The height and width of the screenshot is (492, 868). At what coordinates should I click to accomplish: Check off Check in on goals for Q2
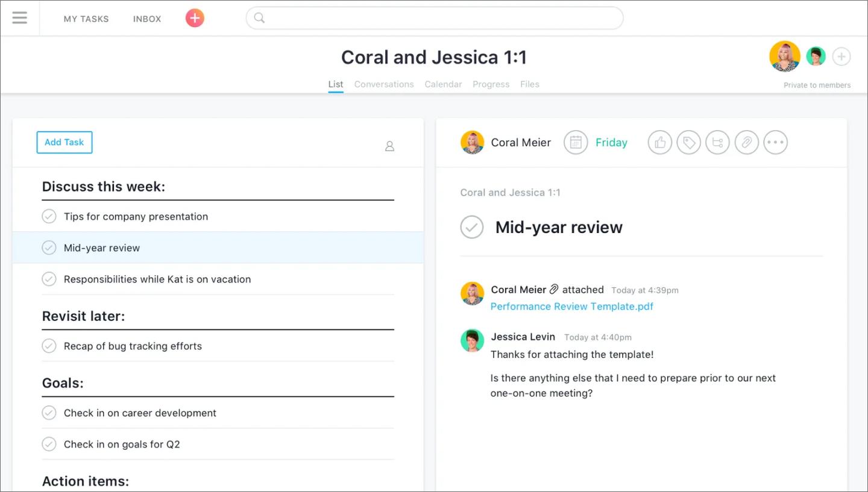coord(49,444)
